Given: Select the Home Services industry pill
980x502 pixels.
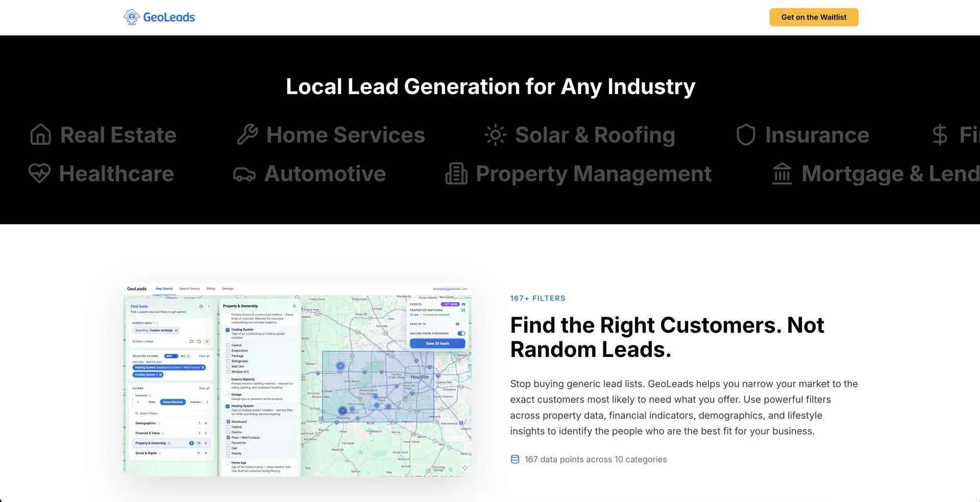Looking at the screenshot, I should 173,402.
